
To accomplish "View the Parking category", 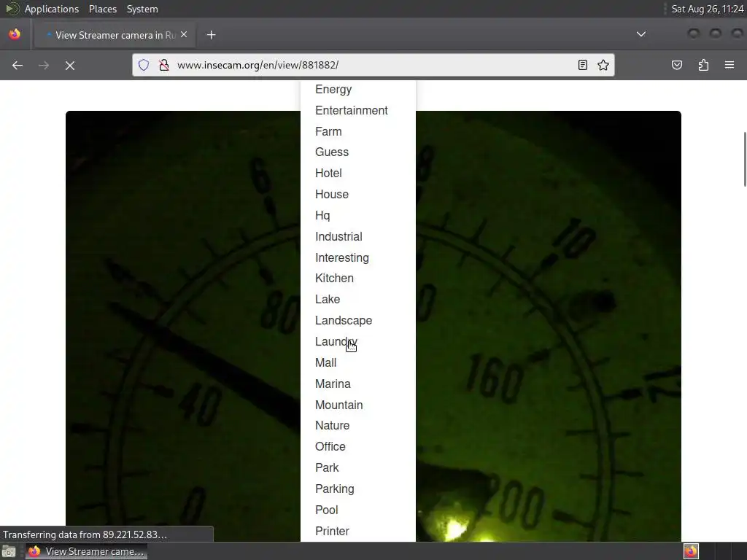I will pyautogui.click(x=334, y=489).
